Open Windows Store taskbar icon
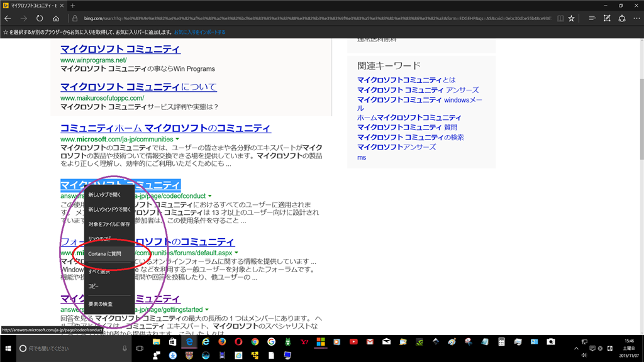Screen dimensions: 644x362 tap(172, 342)
